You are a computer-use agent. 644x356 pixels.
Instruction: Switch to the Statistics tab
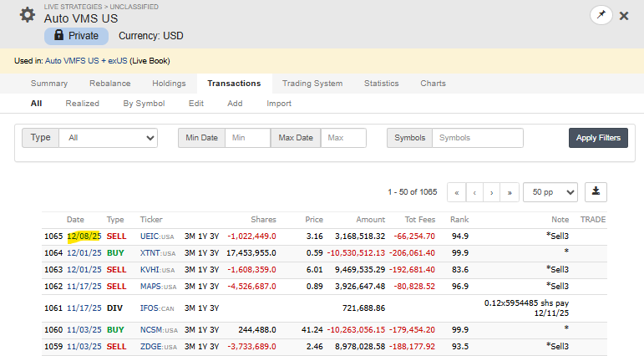pos(381,84)
